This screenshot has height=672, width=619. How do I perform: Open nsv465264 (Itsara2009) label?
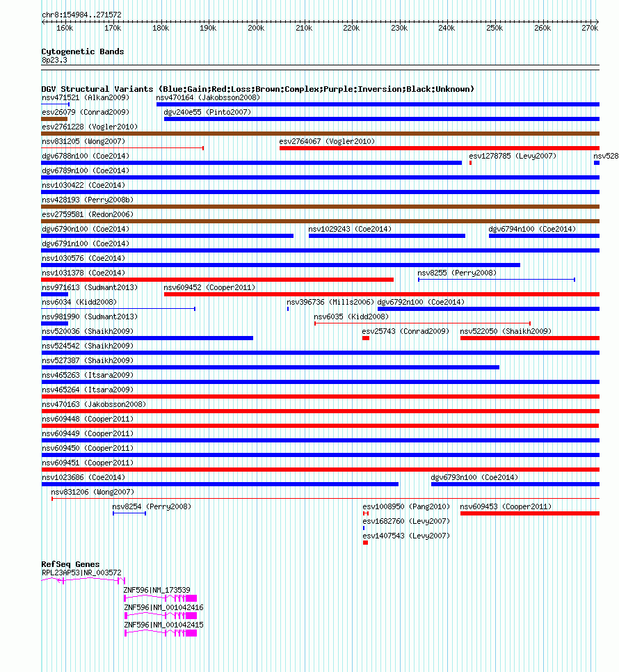[88, 389]
